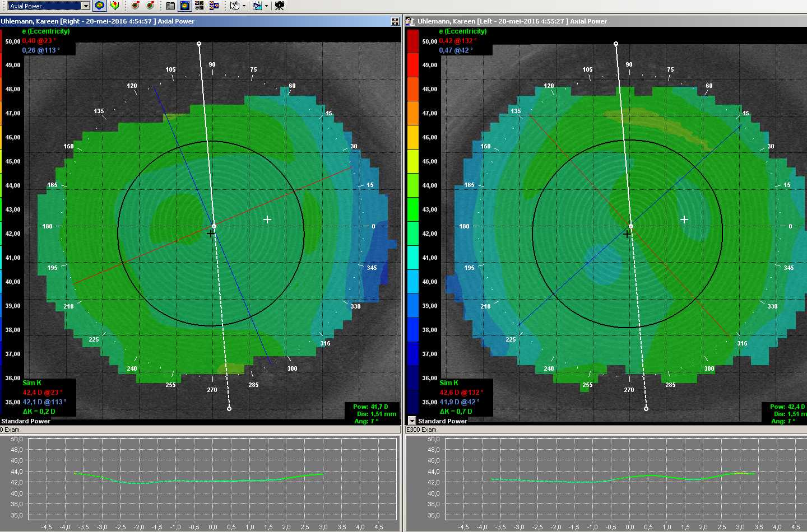Open the patient data card icon
Image resolution: width=807 pixels, height=532 pixels.
tap(170, 6)
